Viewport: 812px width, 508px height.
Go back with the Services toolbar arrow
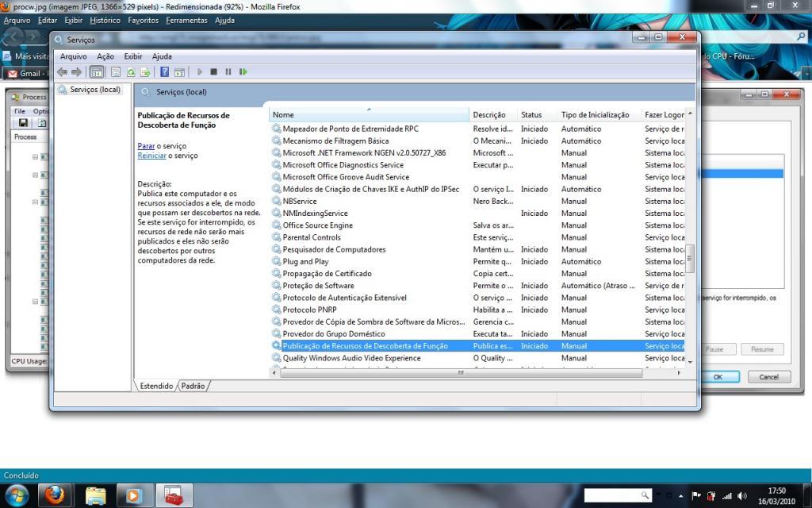point(62,72)
